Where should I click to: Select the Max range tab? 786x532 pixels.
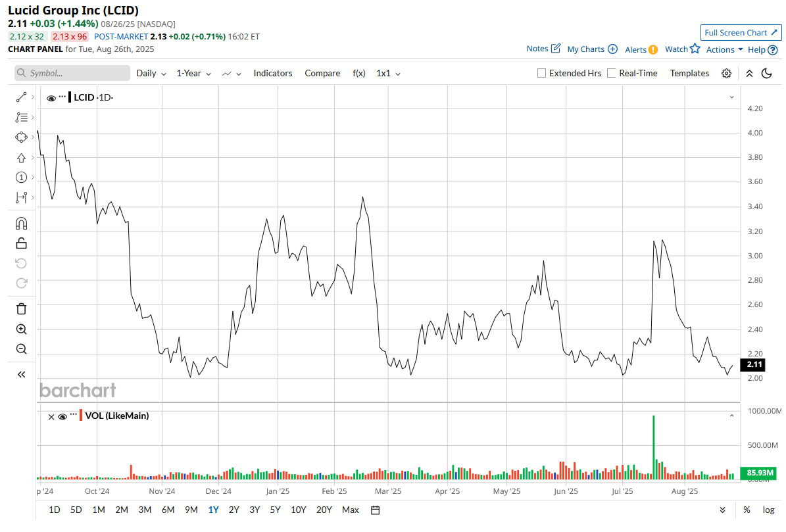point(351,510)
